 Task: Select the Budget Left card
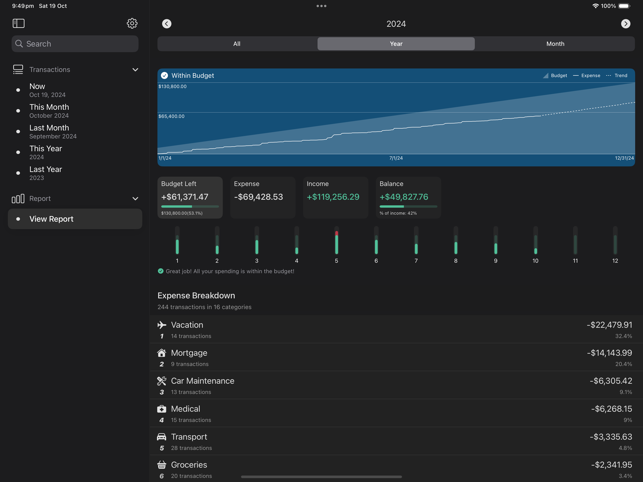(x=190, y=197)
